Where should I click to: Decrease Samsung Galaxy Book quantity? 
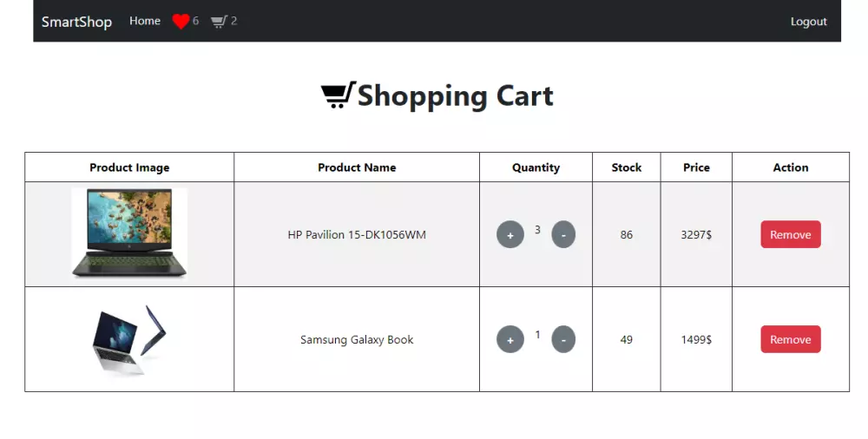point(563,339)
